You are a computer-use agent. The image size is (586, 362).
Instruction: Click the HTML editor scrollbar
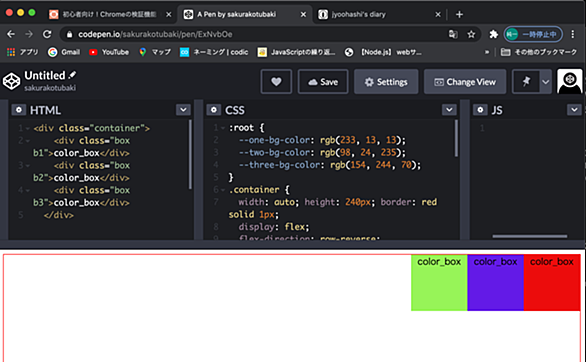190,154
